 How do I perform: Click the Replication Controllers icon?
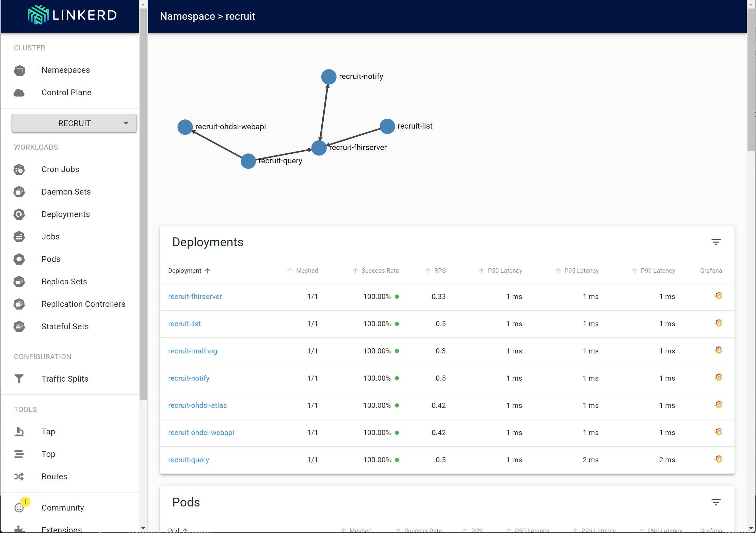point(19,304)
